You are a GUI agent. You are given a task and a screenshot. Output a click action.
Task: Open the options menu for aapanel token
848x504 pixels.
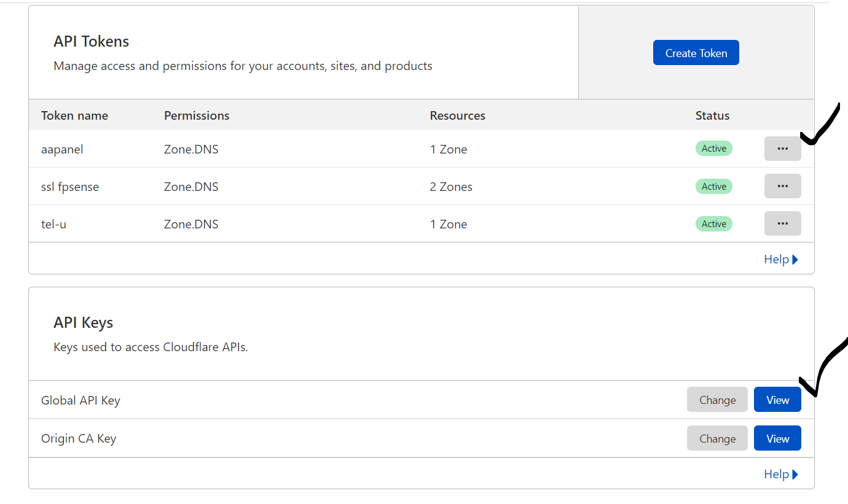point(782,149)
